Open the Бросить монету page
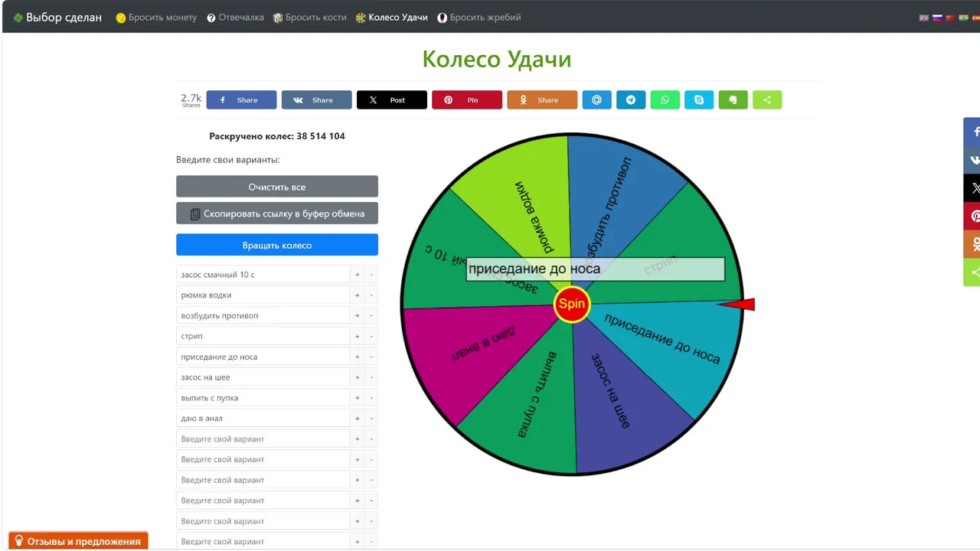This screenshot has width=980, height=551. [156, 18]
